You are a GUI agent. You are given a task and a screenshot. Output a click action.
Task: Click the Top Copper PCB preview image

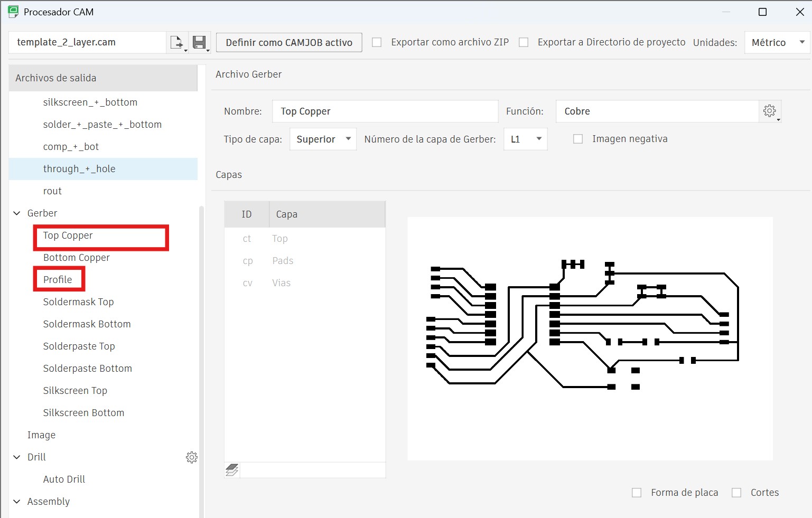[590, 338]
